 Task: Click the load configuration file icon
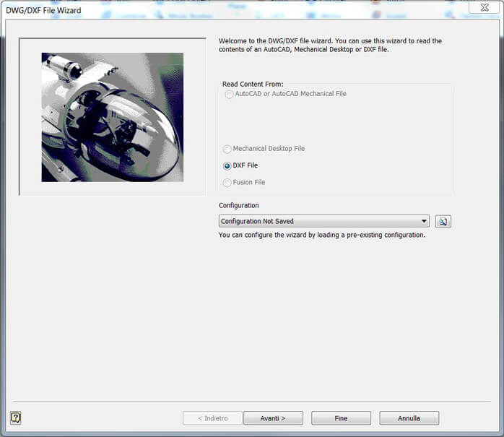443,222
